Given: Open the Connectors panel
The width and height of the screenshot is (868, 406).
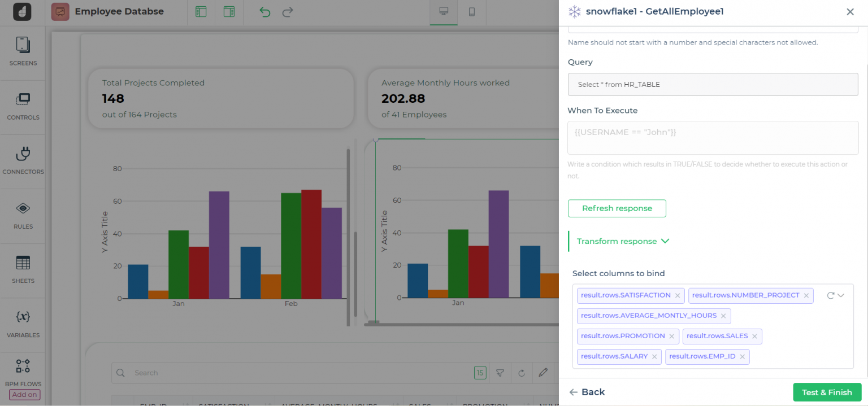Looking at the screenshot, I should (23, 160).
